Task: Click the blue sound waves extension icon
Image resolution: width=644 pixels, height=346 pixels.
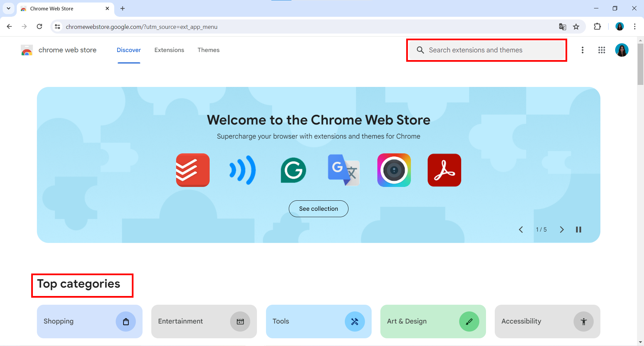Action: tap(243, 170)
